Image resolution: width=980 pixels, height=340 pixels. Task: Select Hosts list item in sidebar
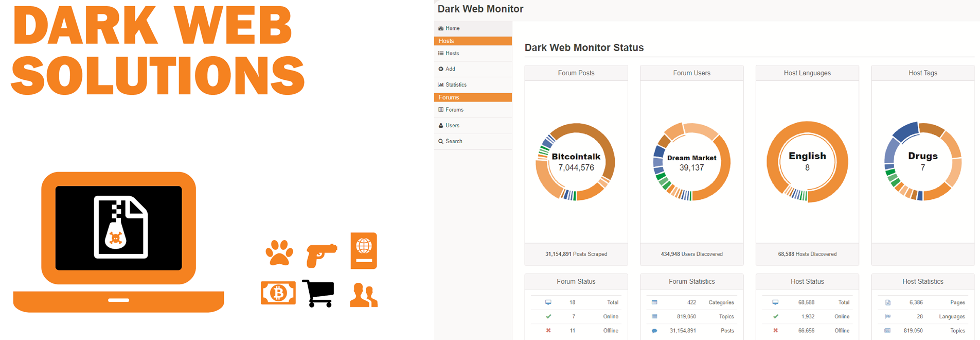pos(452,54)
